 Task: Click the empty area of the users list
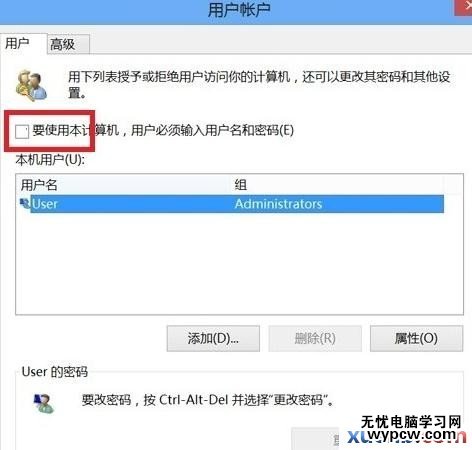tap(239, 263)
